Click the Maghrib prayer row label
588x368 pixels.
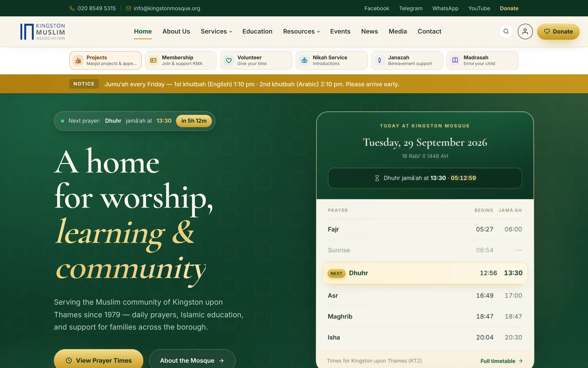(340, 316)
